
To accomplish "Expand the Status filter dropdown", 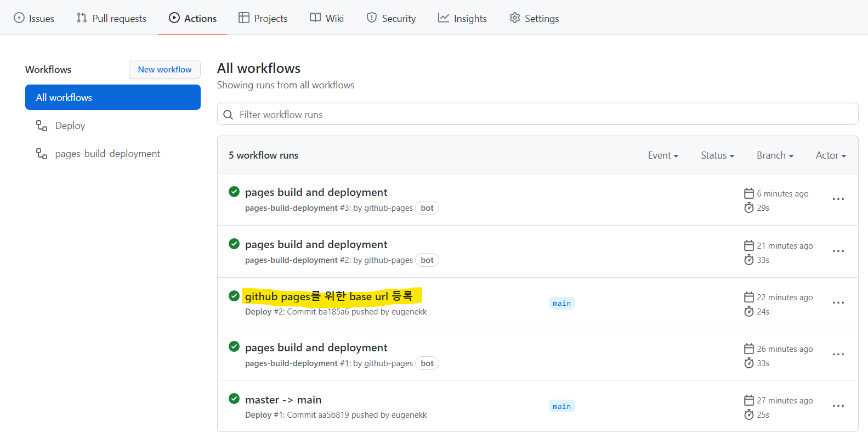I will (717, 155).
